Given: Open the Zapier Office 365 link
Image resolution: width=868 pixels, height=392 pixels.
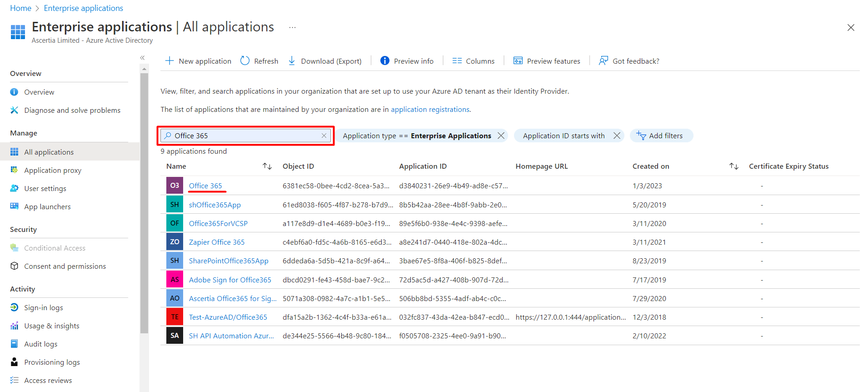Looking at the screenshot, I should pyautogui.click(x=217, y=242).
